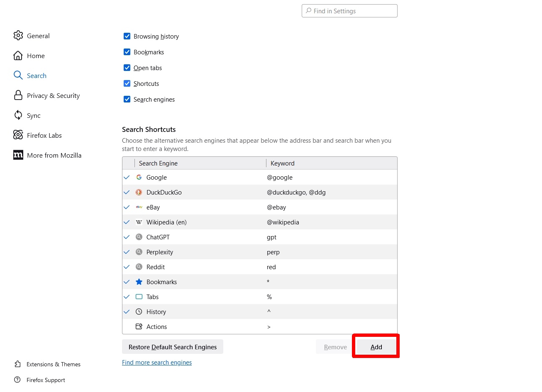Viewport: 542px width, 392px height.
Task: Uncheck the Search engines checkbox
Action: point(127,100)
